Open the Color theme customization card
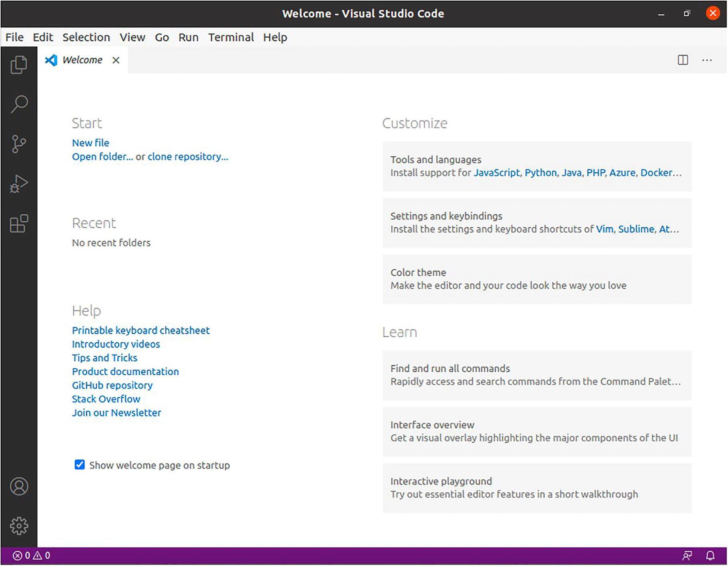This screenshot has width=728, height=566. pyautogui.click(x=537, y=279)
